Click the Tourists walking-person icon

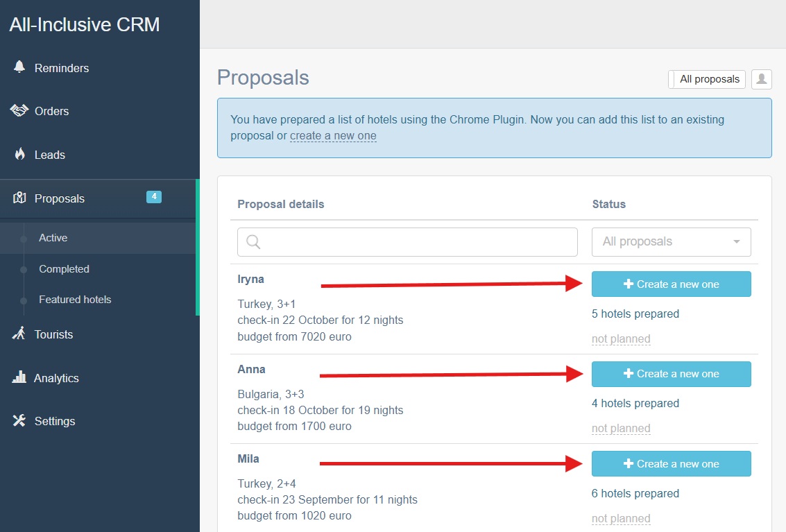pyautogui.click(x=19, y=334)
